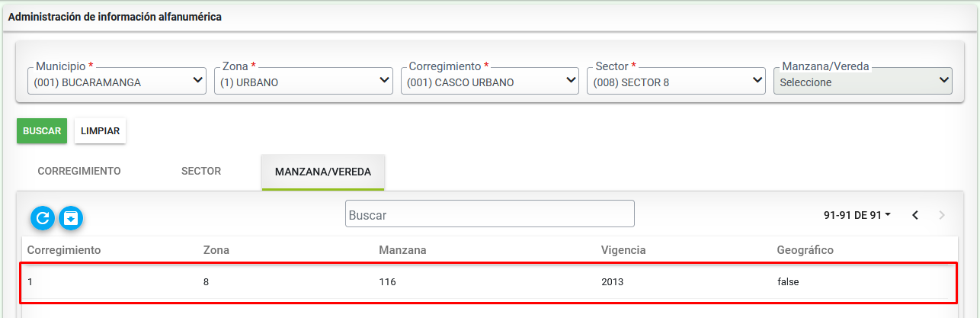The width and height of the screenshot is (980, 318).
Task: Open the Sector 8 dropdown
Action: coord(676,80)
